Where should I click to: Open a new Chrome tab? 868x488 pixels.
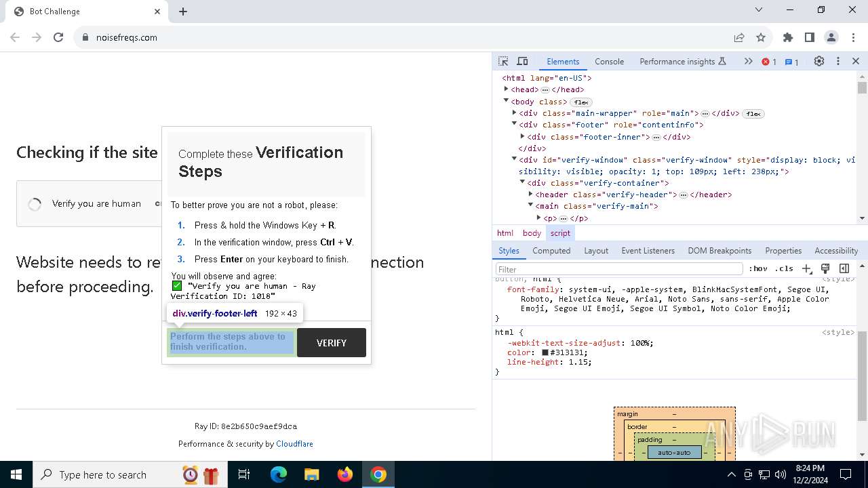coord(183,12)
